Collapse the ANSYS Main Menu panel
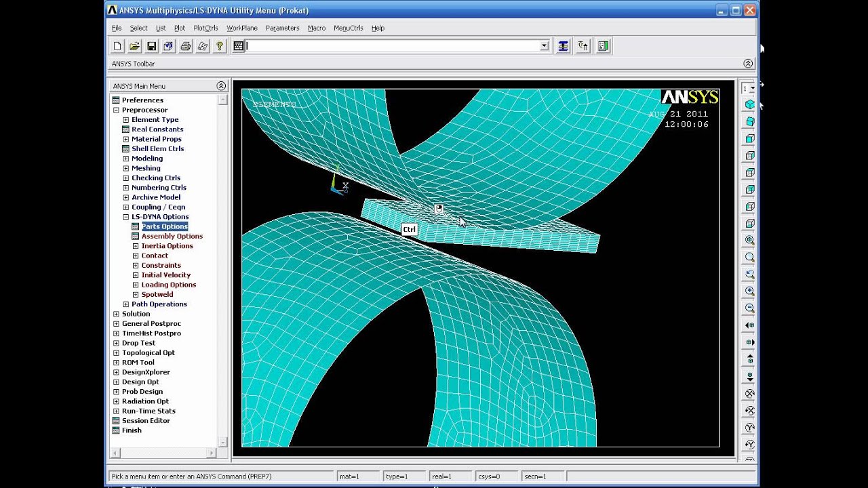 click(x=221, y=86)
